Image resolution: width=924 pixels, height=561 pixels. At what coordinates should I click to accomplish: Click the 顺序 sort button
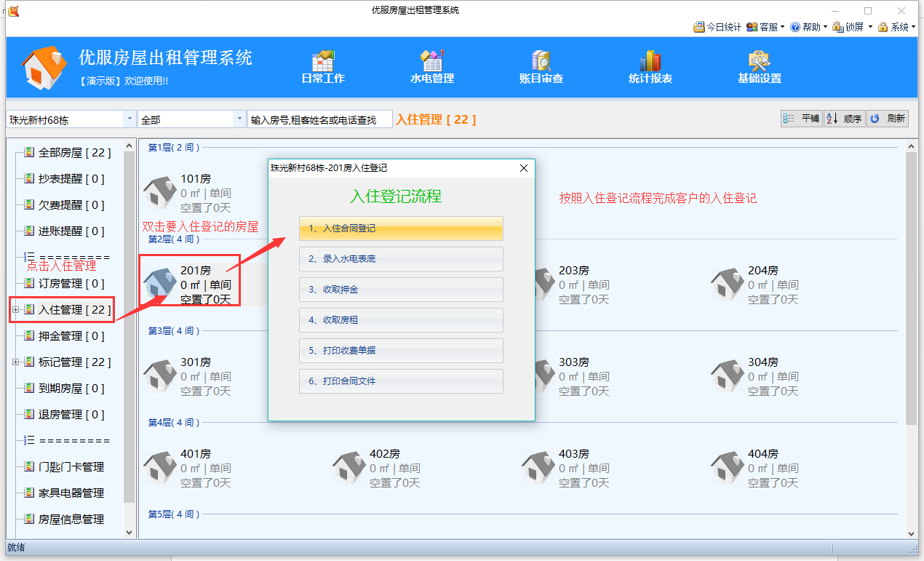pyautogui.click(x=844, y=119)
